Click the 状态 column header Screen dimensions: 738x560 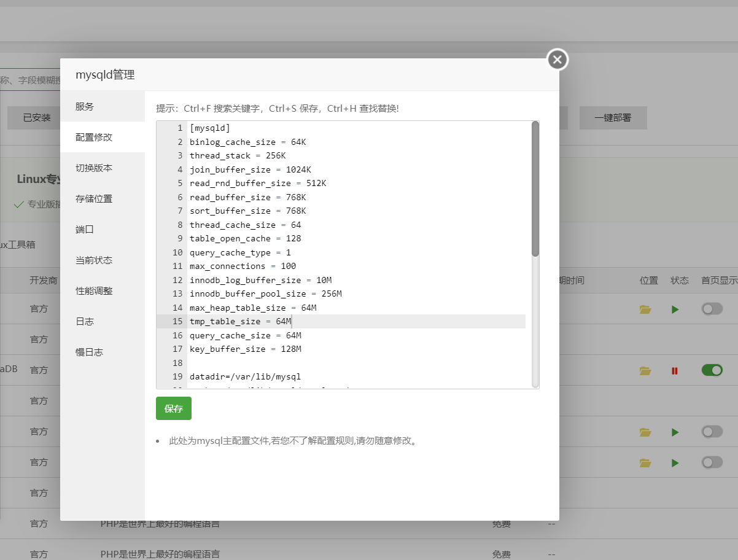coord(680,280)
